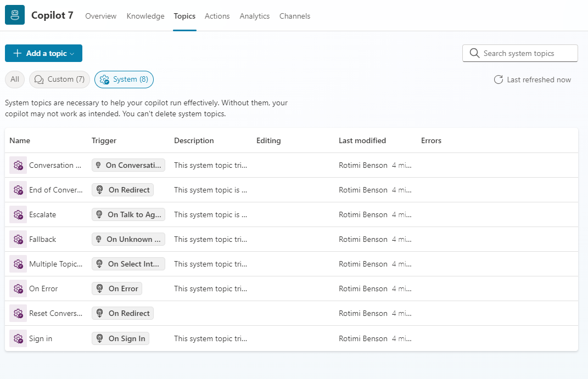Go to the Analytics tab
Screen dimensions: 588x379
pos(255,16)
